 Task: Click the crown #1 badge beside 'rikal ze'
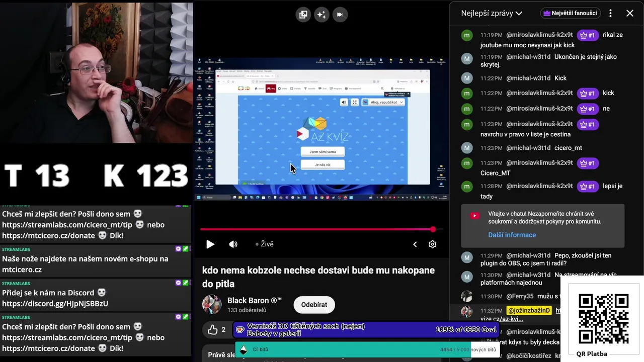tap(588, 35)
